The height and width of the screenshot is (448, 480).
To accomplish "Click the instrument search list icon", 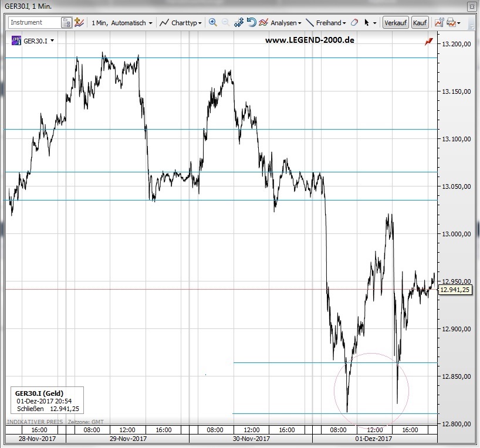I will pos(66,23).
